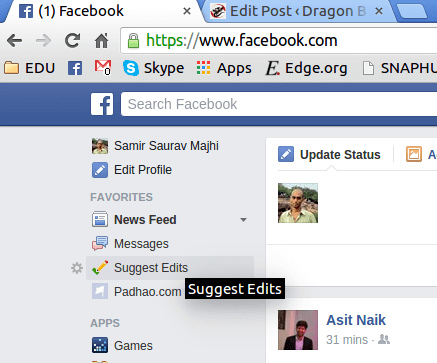Open Samir Saurav Majhi profile link

[x=166, y=146]
